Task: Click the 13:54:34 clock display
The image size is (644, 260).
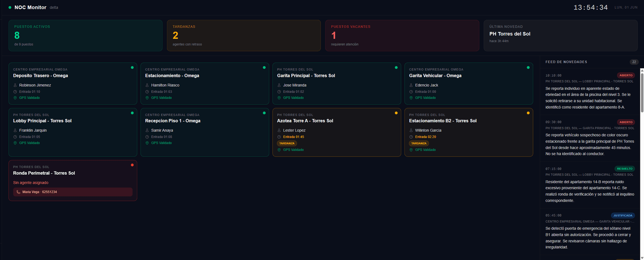Action: (590, 7)
